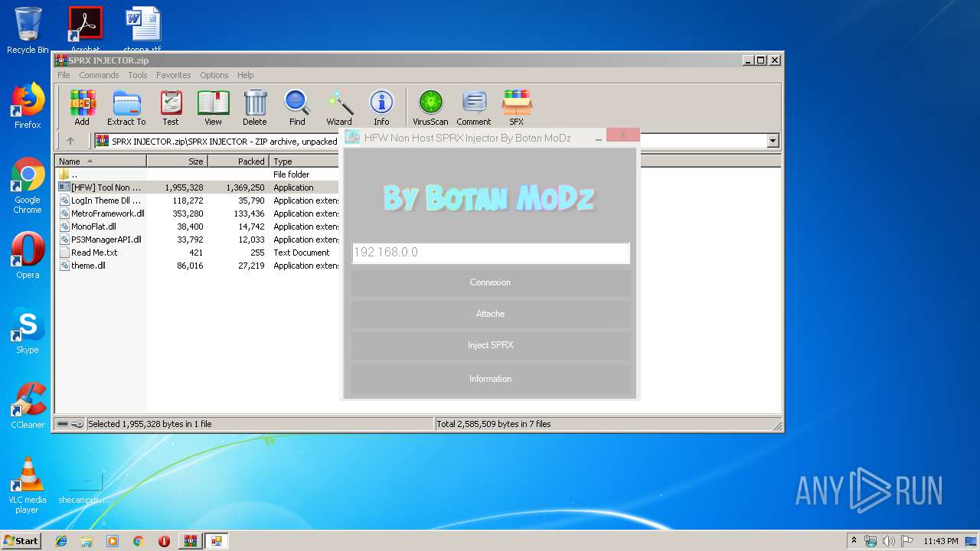
Task: Open the shecampus desktop file
Action: click(x=85, y=486)
